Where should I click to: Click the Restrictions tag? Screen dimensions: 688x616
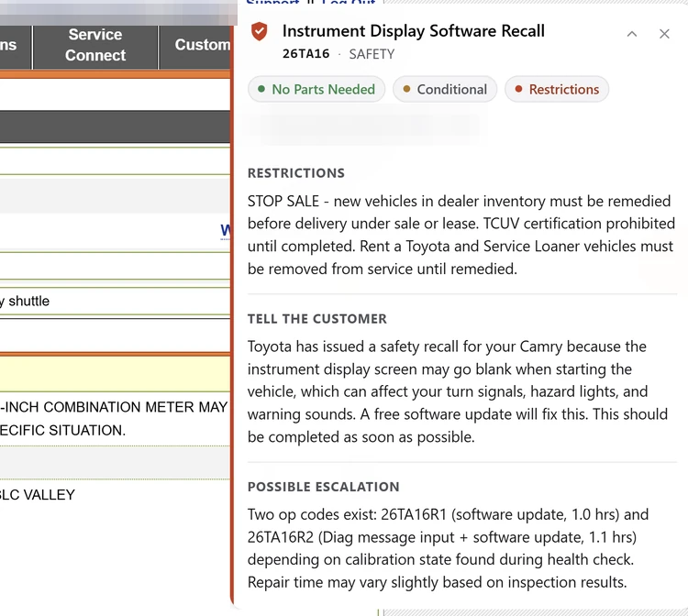[557, 90]
